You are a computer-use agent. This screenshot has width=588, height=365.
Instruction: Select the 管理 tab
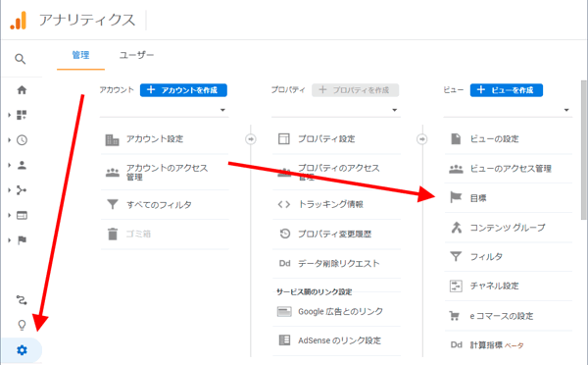click(80, 55)
